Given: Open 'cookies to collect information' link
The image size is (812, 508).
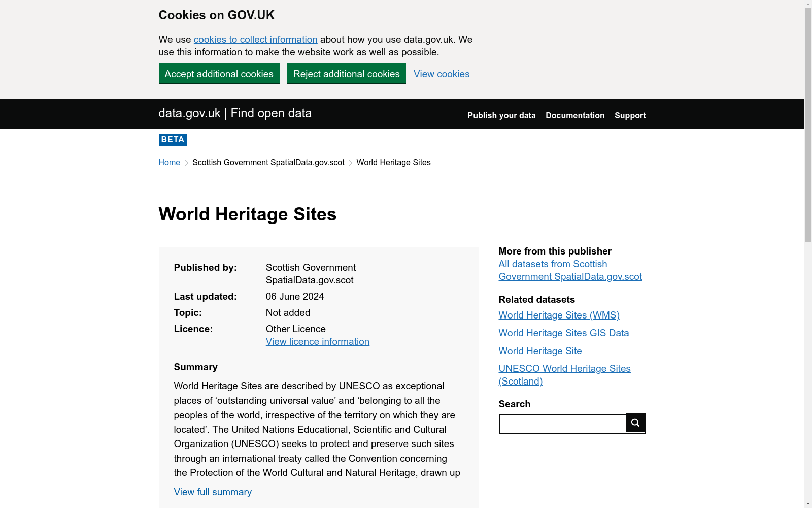Looking at the screenshot, I should (255, 40).
